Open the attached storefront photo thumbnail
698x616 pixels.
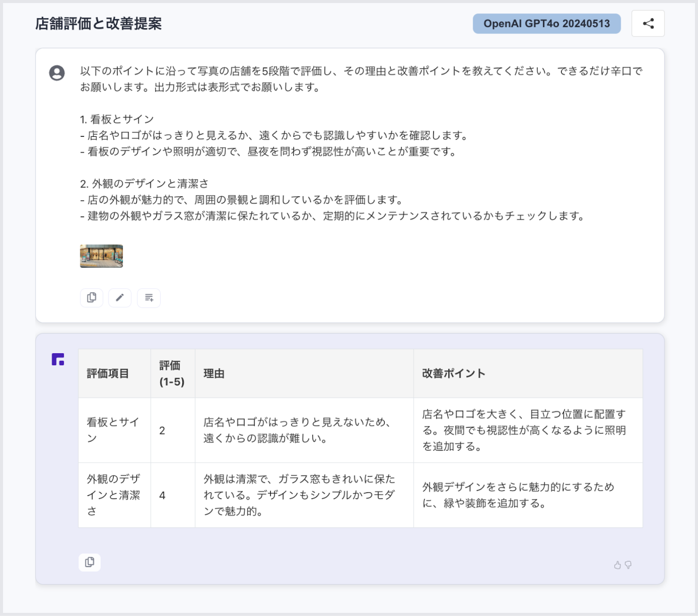(101, 256)
